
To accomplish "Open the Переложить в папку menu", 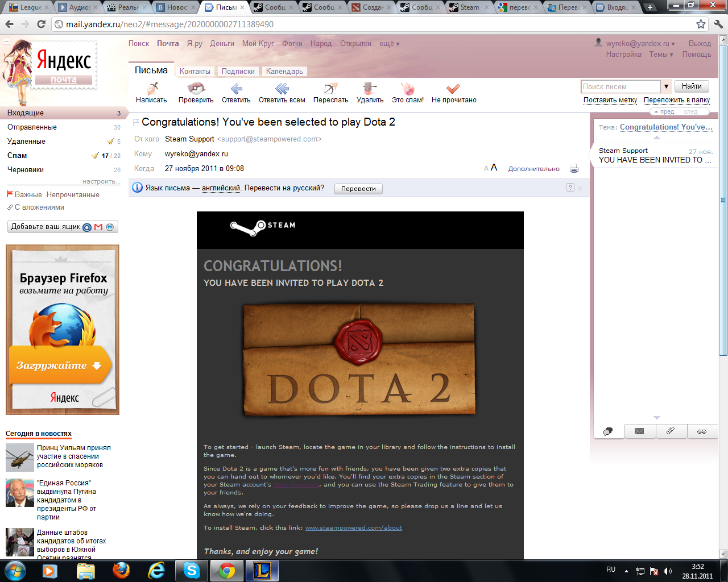I will click(x=677, y=100).
